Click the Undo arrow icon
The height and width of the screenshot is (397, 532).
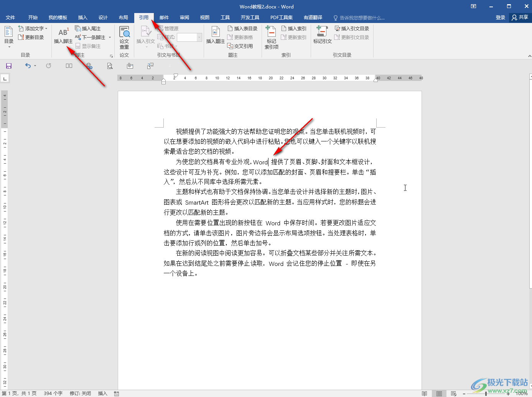click(x=28, y=66)
